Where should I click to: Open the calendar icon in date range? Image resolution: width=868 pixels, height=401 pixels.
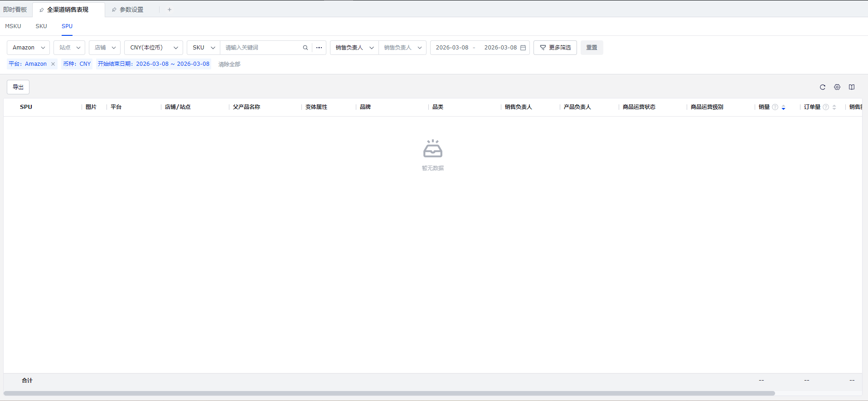coord(523,48)
